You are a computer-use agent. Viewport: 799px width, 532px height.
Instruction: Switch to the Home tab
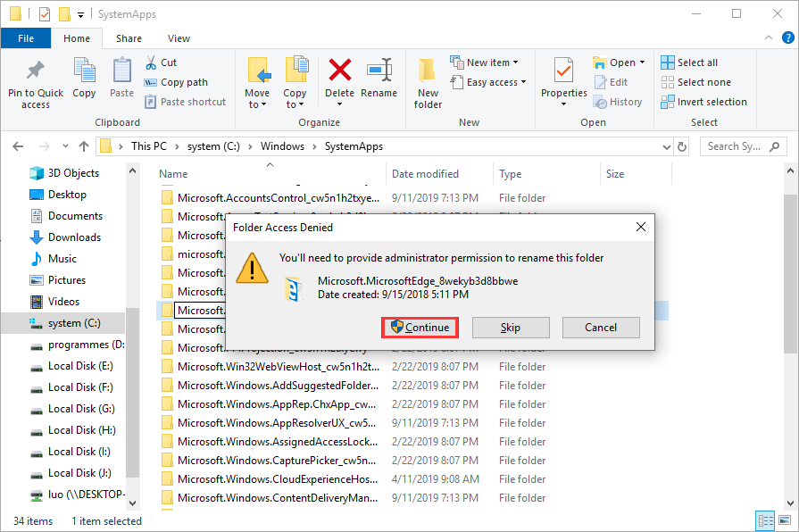(x=77, y=38)
